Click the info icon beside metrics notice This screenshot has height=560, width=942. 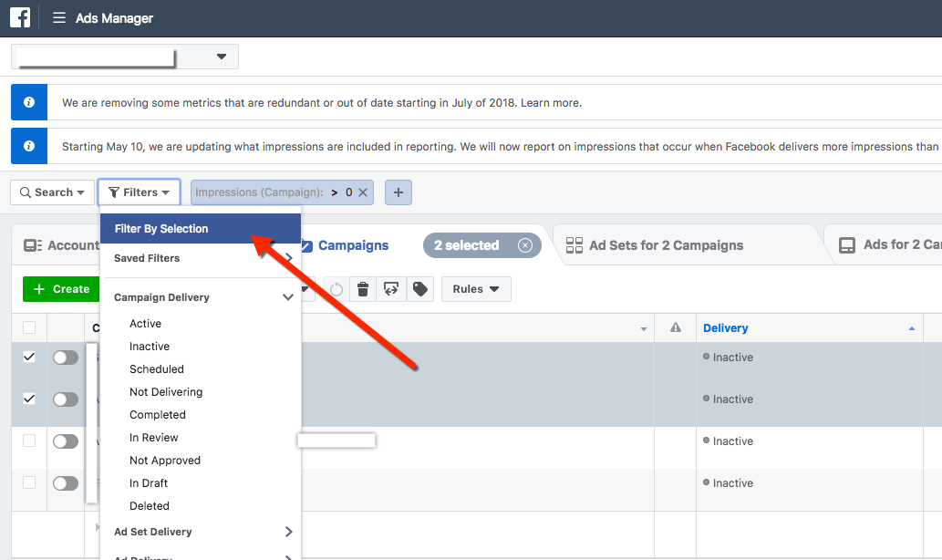(29, 102)
